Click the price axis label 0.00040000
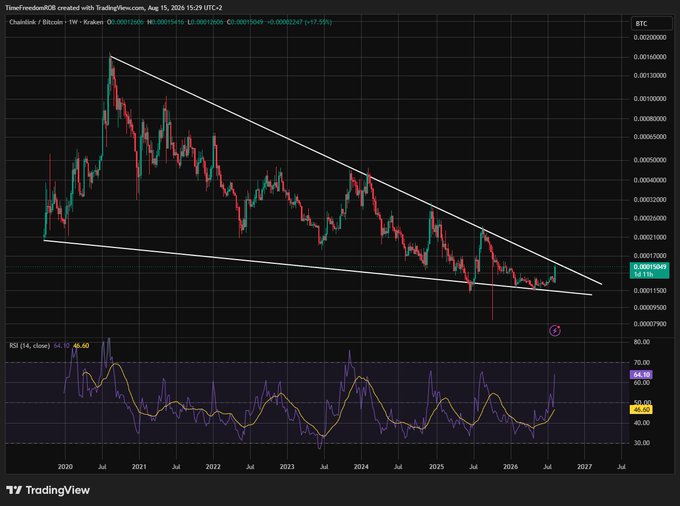This screenshot has height=506, width=680. (x=650, y=180)
